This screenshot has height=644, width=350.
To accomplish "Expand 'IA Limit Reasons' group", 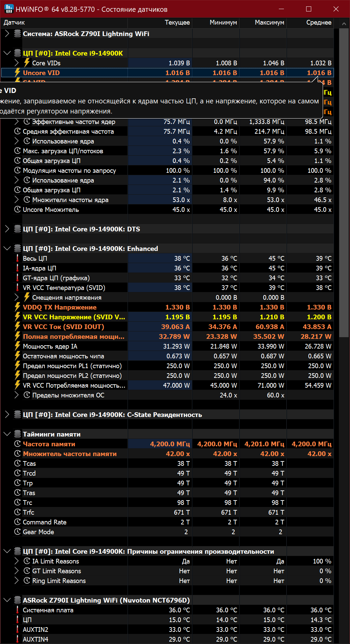I will [17, 561].
